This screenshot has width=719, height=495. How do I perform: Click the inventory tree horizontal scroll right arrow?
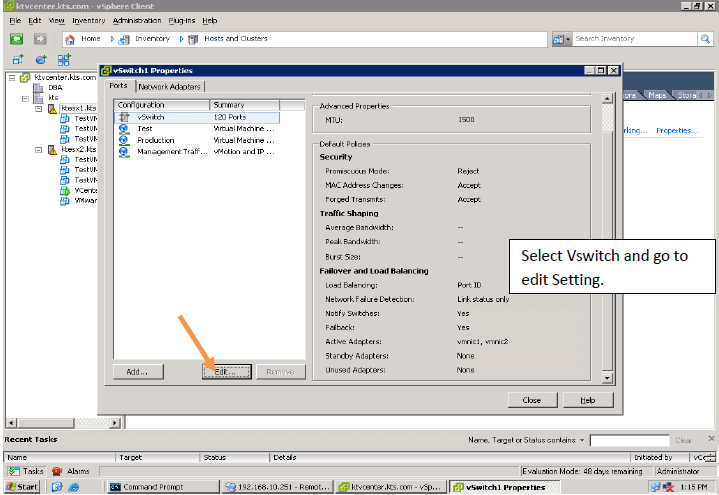coord(115,423)
